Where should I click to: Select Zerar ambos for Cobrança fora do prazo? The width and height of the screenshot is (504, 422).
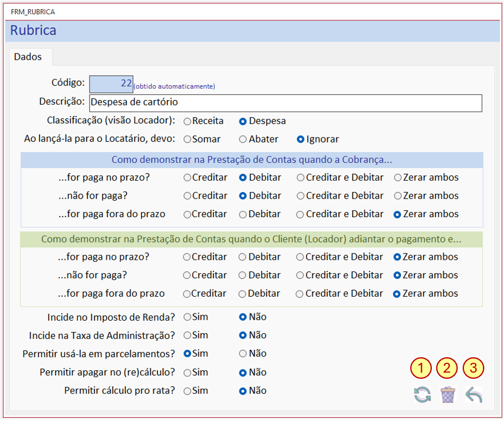(397, 215)
